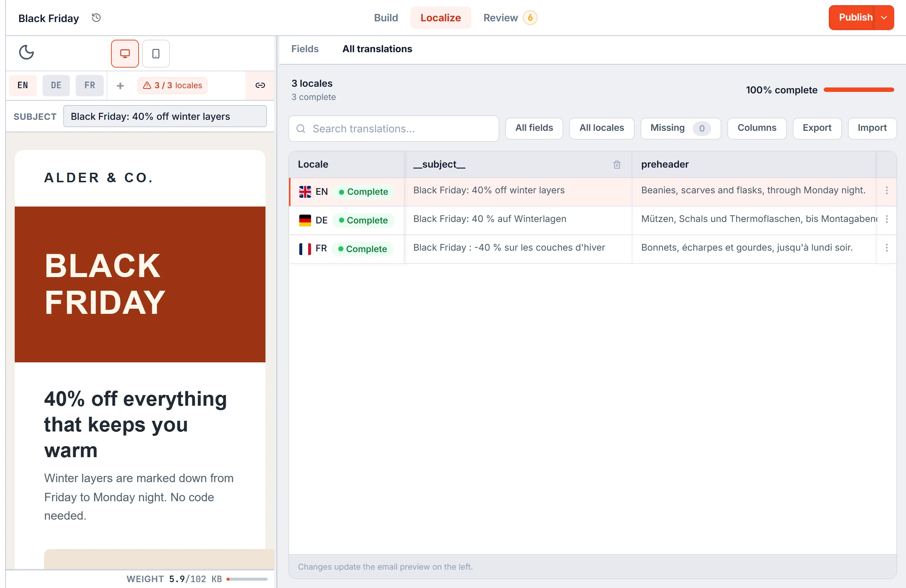
Task: Open the Review tab
Action: pyautogui.click(x=509, y=18)
